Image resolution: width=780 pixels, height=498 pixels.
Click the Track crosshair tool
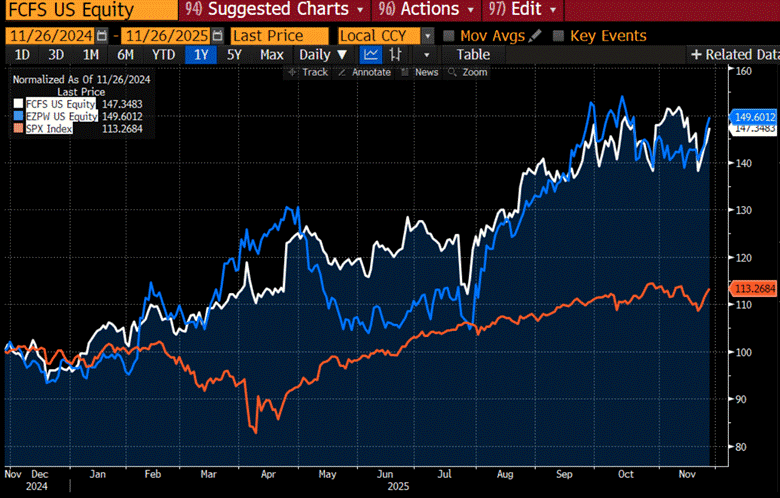pos(308,72)
